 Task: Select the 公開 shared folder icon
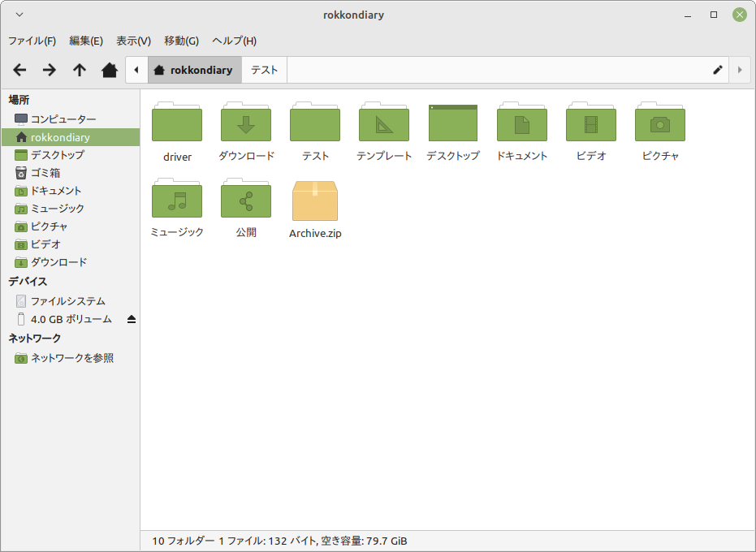(246, 198)
